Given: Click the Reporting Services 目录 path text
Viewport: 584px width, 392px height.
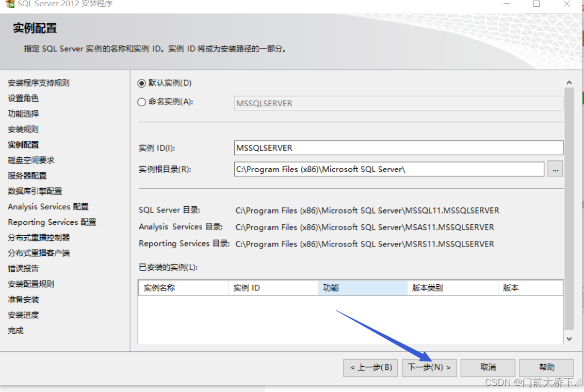Looking at the screenshot, I should point(365,244).
